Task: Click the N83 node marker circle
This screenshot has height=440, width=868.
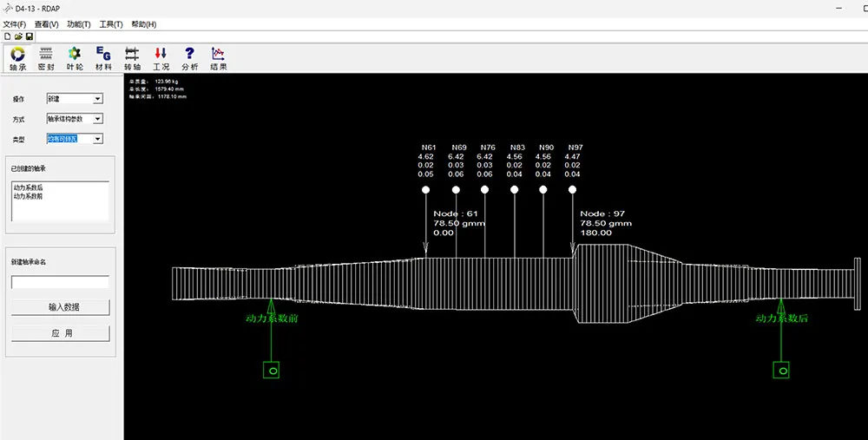Action: click(x=514, y=190)
